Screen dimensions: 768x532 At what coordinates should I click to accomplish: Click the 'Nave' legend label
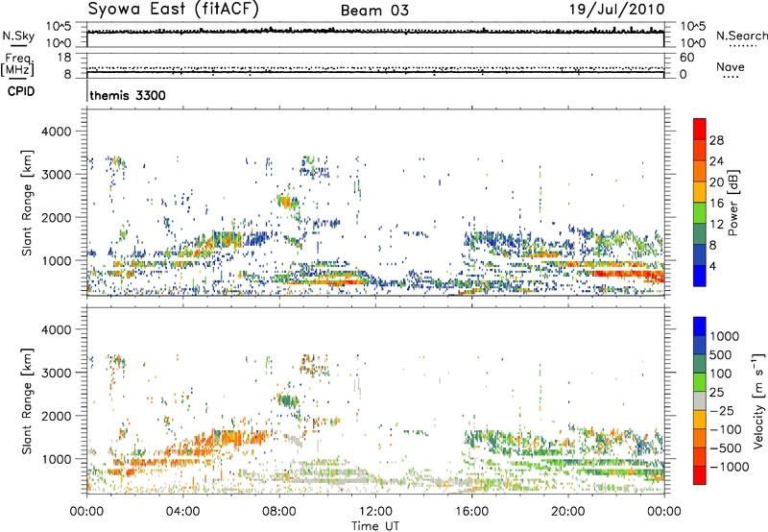(x=731, y=66)
